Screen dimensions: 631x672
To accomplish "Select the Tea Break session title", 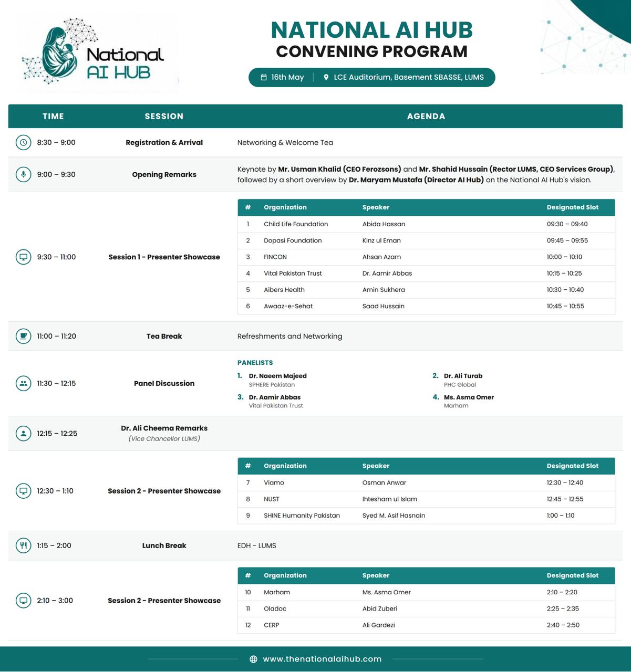I will click(x=164, y=336).
